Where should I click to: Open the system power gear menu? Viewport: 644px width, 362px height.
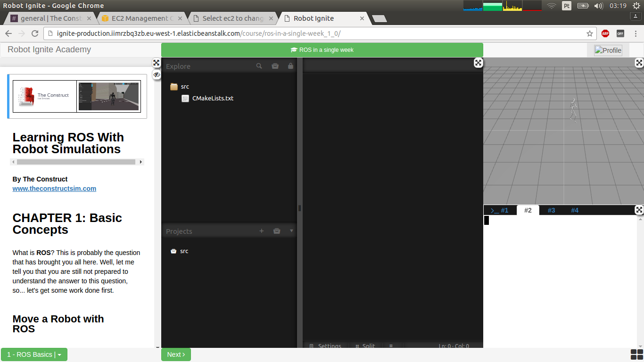coord(636,6)
